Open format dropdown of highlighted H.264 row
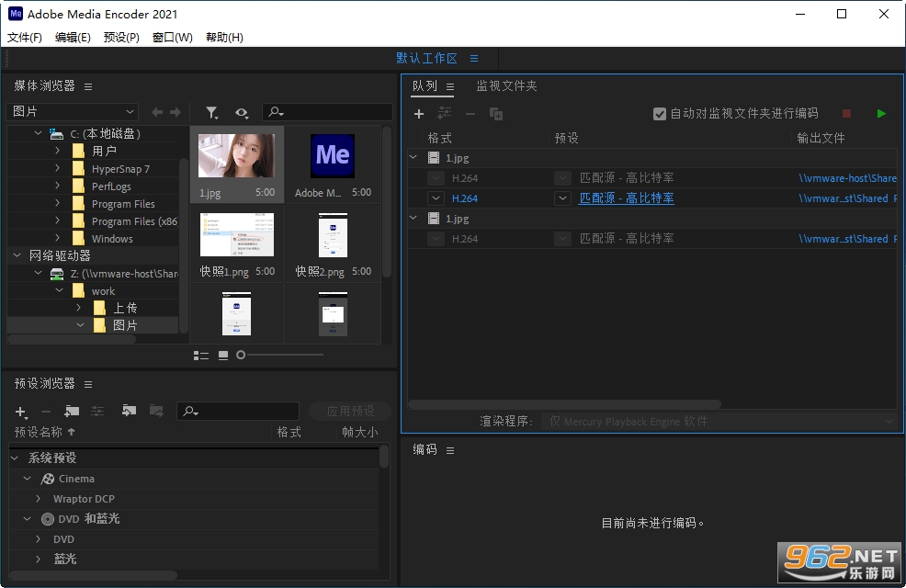The height and width of the screenshot is (588, 906). (436, 198)
